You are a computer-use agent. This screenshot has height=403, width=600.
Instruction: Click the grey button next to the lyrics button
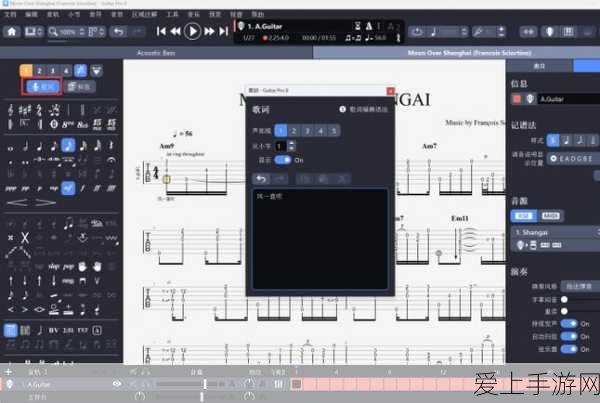point(80,87)
